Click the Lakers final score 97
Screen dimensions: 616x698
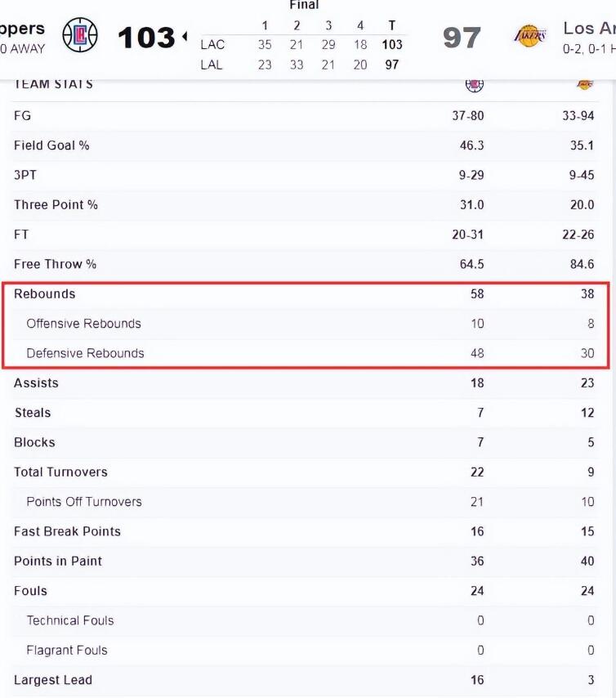coord(462,37)
